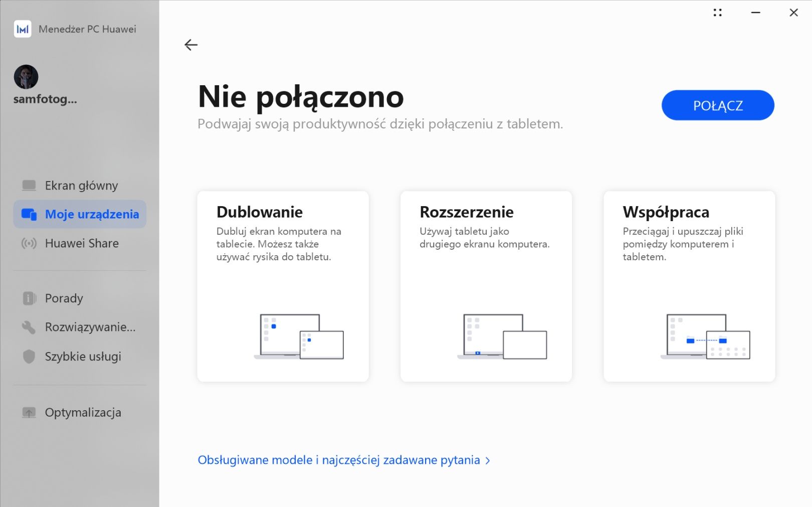Open the Porady section

click(x=80, y=298)
